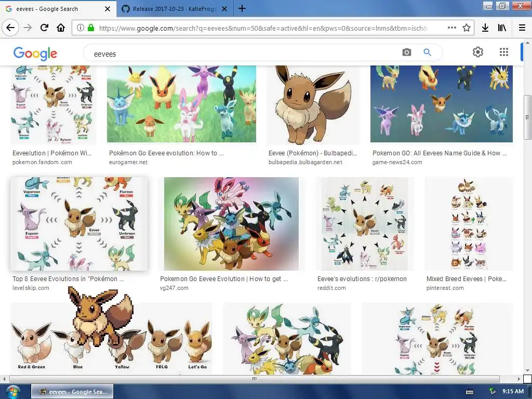Click the Google logo
The height and width of the screenshot is (399, 532).
pyautogui.click(x=35, y=54)
